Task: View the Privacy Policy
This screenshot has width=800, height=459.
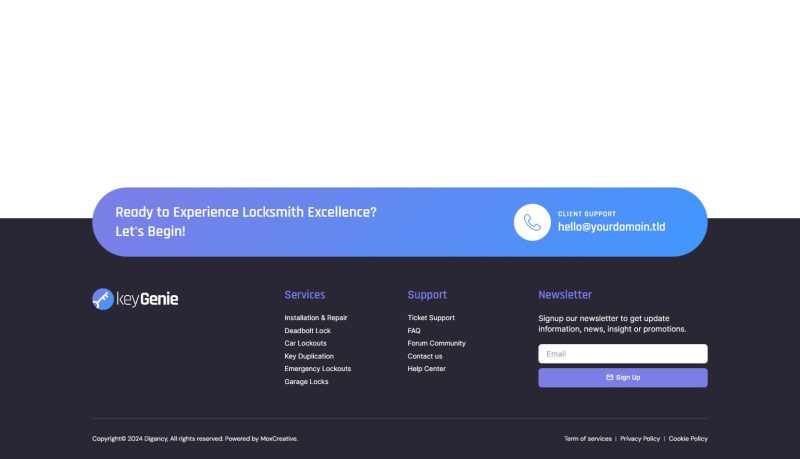Action: [640, 439]
